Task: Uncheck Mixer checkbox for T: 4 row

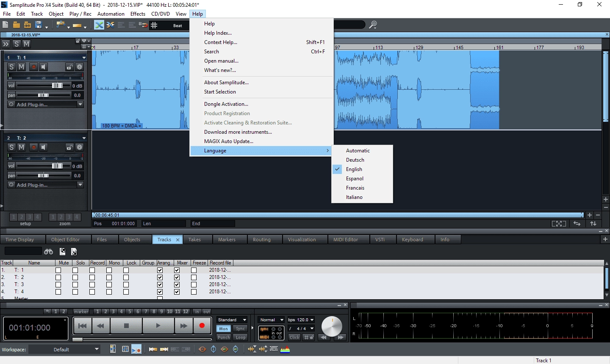Action: [x=177, y=292]
